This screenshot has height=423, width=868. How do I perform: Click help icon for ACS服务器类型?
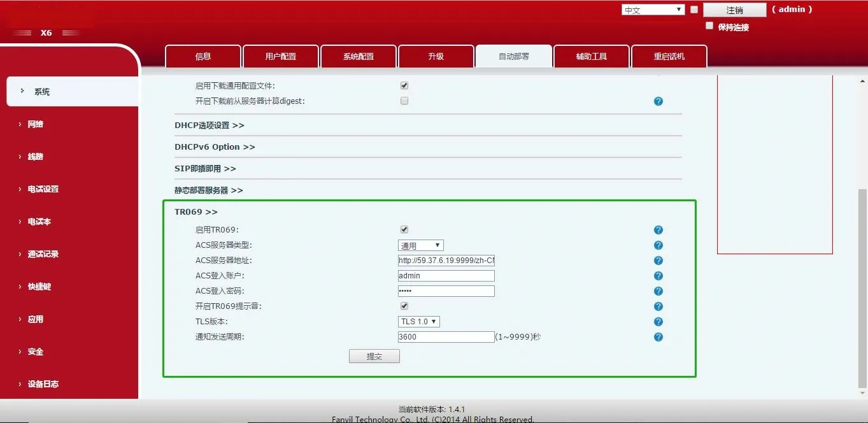click(x=658, y=245)
